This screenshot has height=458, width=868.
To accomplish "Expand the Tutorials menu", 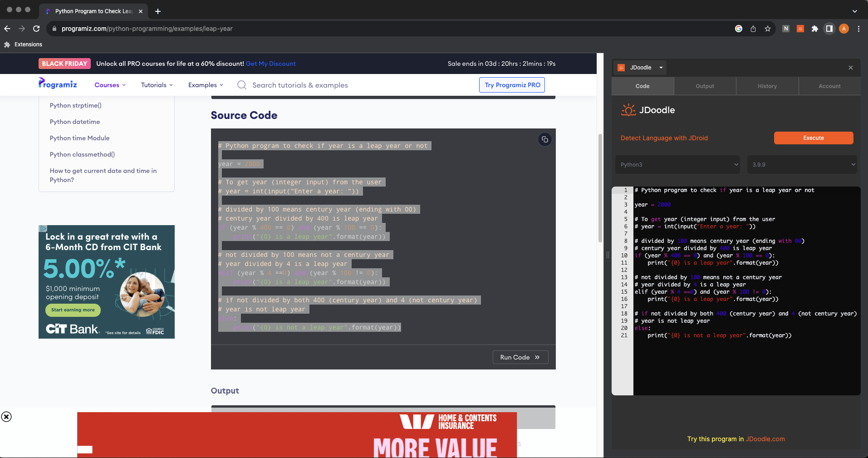I will tap(157, 85).
